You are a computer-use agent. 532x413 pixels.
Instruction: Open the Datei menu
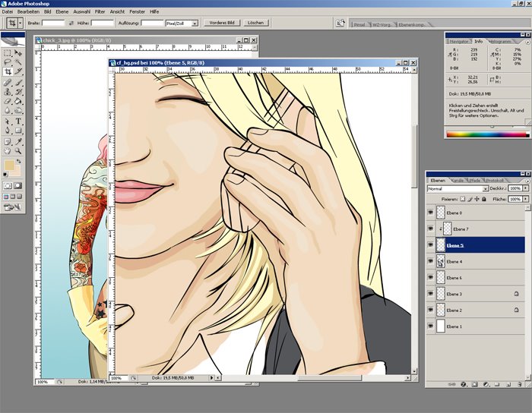(7, 11)
